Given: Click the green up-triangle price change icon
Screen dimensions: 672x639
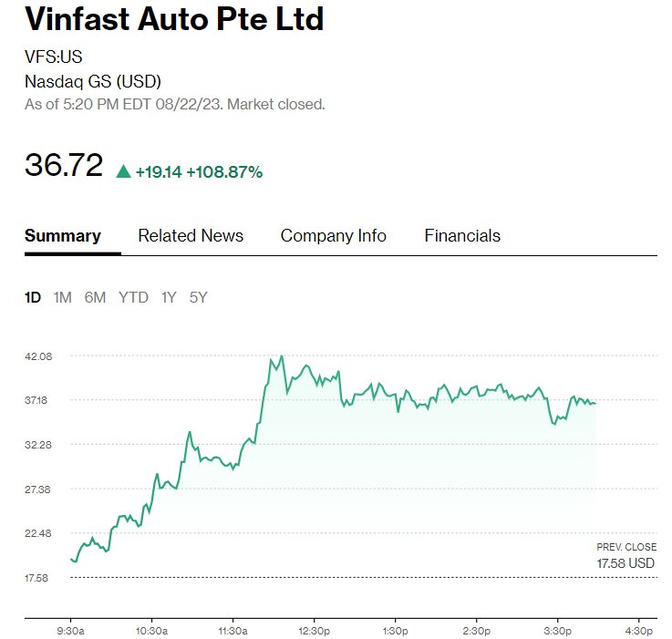Looking at the screenshot, I should tap(123, 171).
